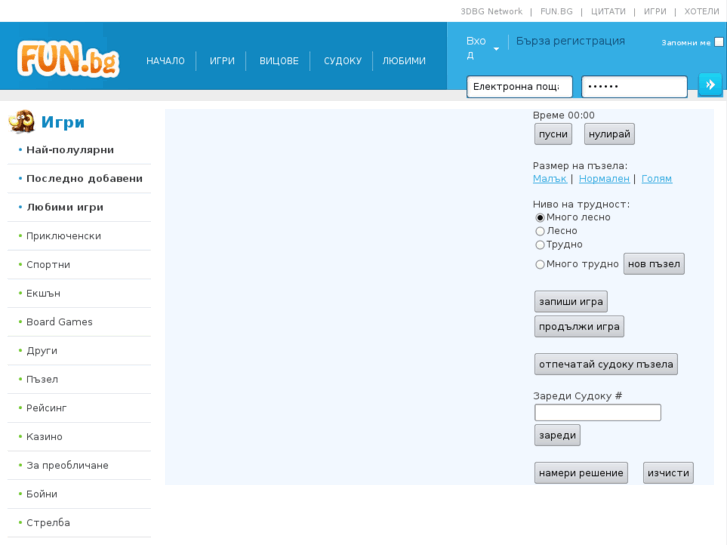Expand the Вход dropdown arrow
This screenshot has width=727, height=545.
pos(496,49)
